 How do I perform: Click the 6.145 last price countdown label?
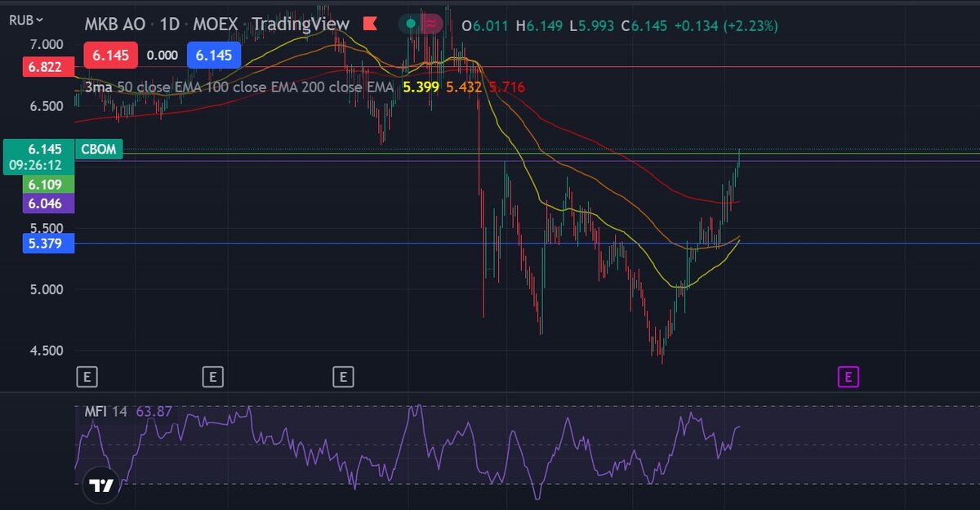38,157
